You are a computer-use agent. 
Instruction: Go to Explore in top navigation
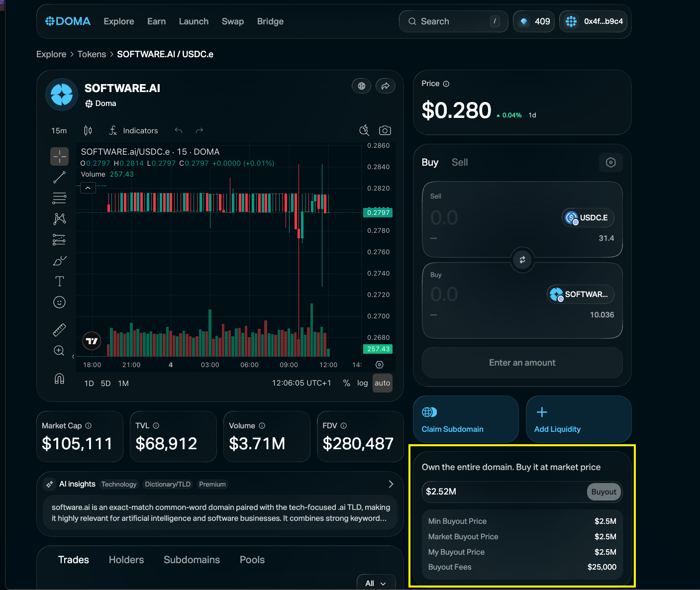pos(119,21)
